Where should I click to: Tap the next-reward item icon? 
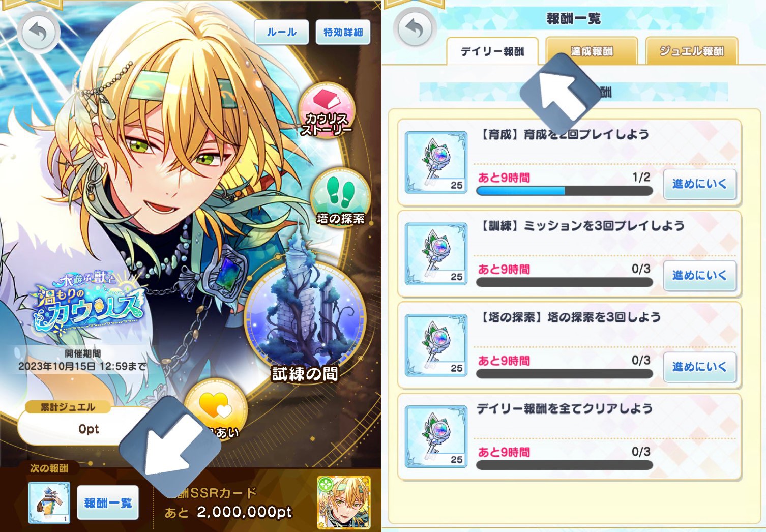(x=49, y=503)
